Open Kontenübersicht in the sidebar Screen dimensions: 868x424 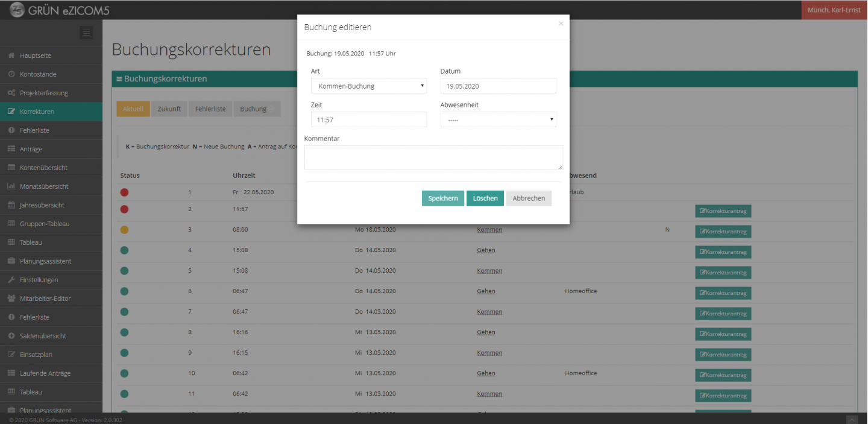[51, 168]
